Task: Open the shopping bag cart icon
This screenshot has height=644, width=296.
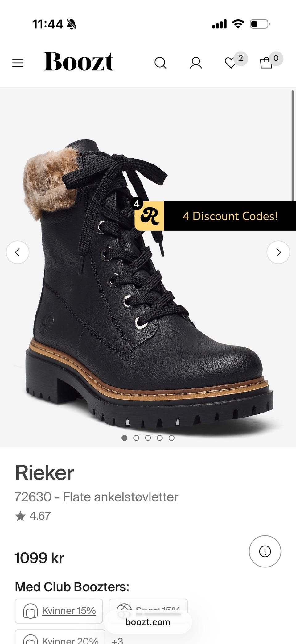Action: pyautogui.click(x=266, y=63)
